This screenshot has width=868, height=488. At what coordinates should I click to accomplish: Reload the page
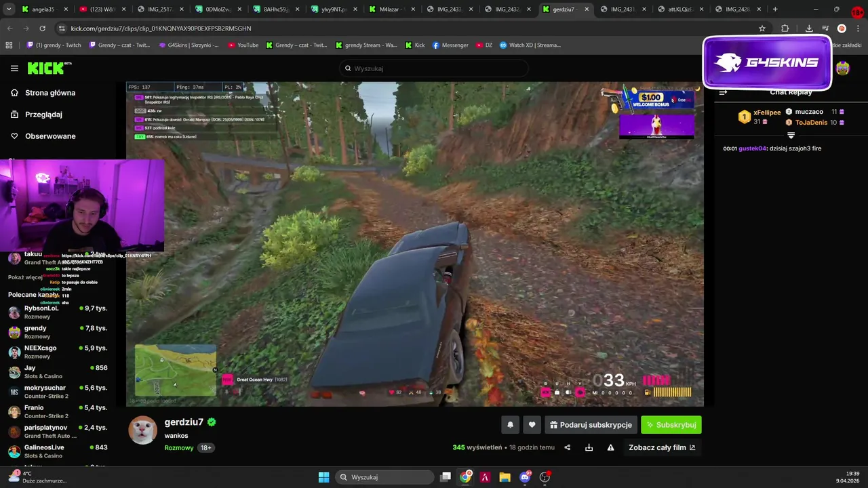42,28
